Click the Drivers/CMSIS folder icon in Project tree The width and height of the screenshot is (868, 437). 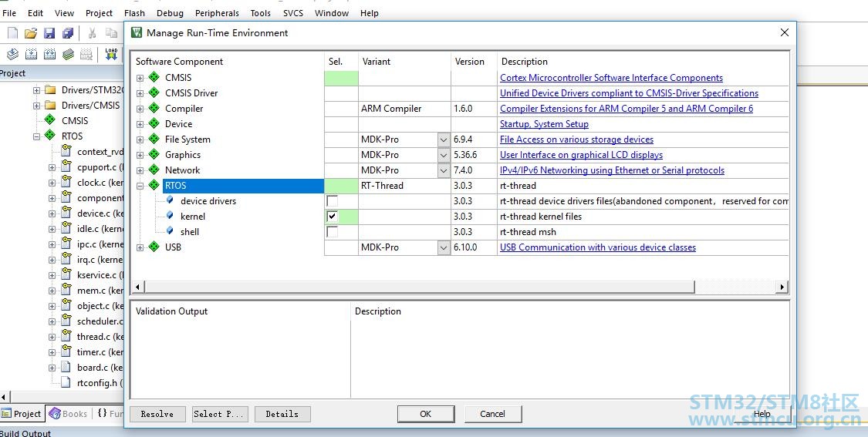[50, 105]
